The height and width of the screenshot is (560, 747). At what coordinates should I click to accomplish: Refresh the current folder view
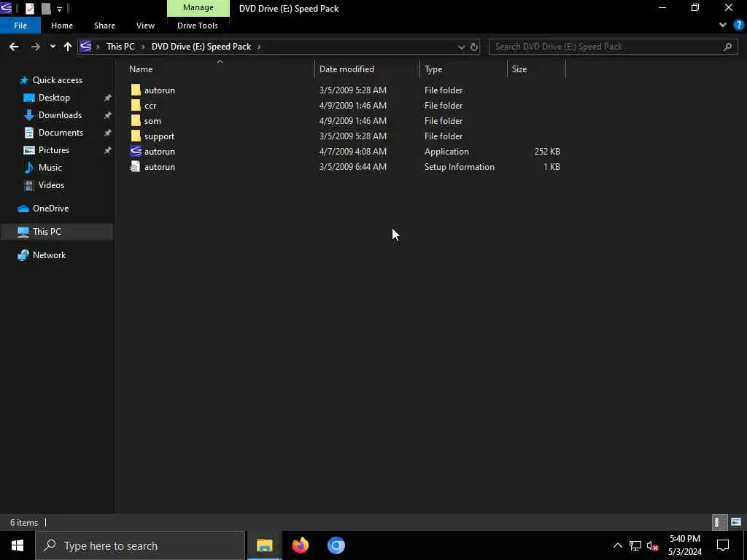pos(474,47)
